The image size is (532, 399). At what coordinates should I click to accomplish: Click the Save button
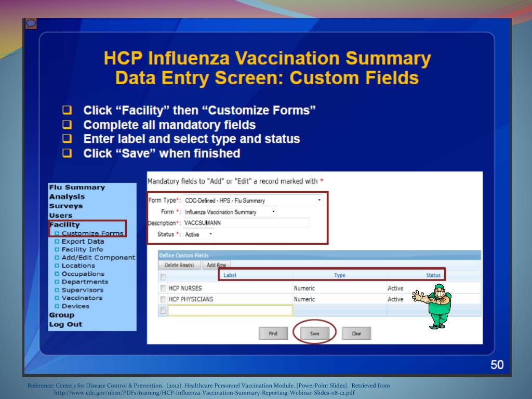click(314, 333)
